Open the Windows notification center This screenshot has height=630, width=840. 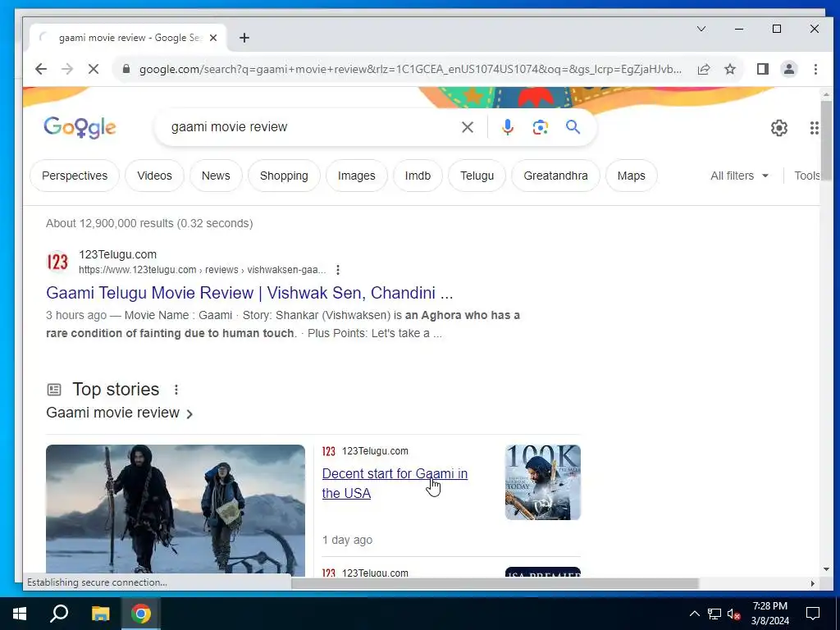[x=813, y=614]
